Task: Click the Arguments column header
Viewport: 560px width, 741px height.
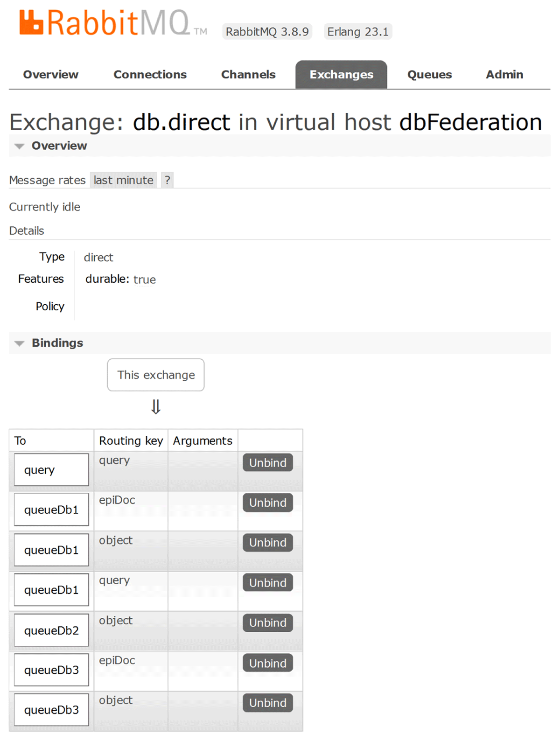Action: [x=203, y=441]
